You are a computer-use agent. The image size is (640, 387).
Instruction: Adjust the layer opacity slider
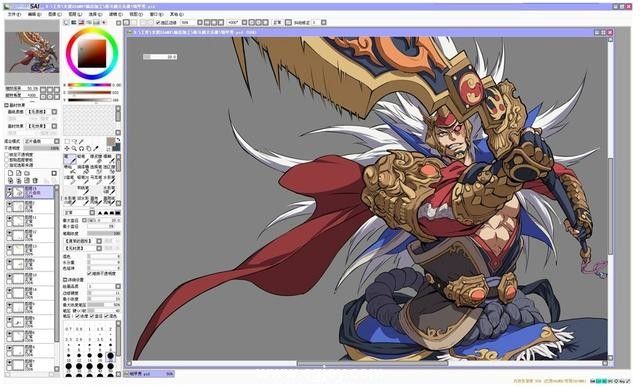click(x=42, y=148)
